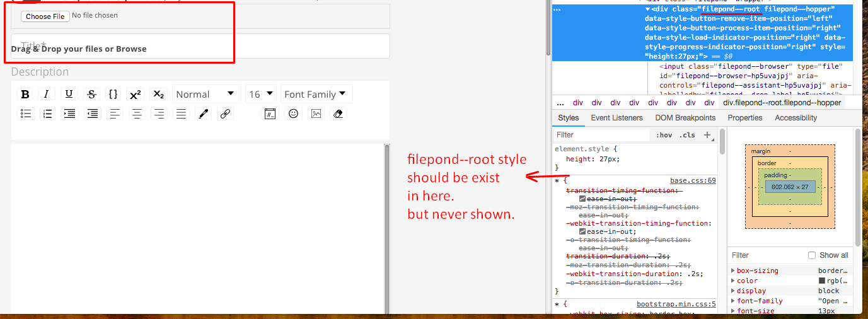Collapse the filepond--root div node arrow

click(x=648, y=9)
